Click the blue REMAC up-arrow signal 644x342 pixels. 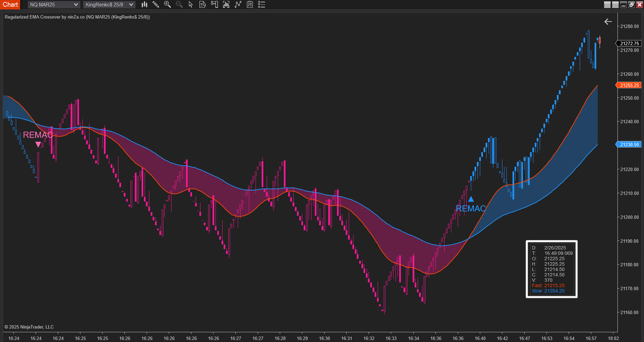point(471,199)
